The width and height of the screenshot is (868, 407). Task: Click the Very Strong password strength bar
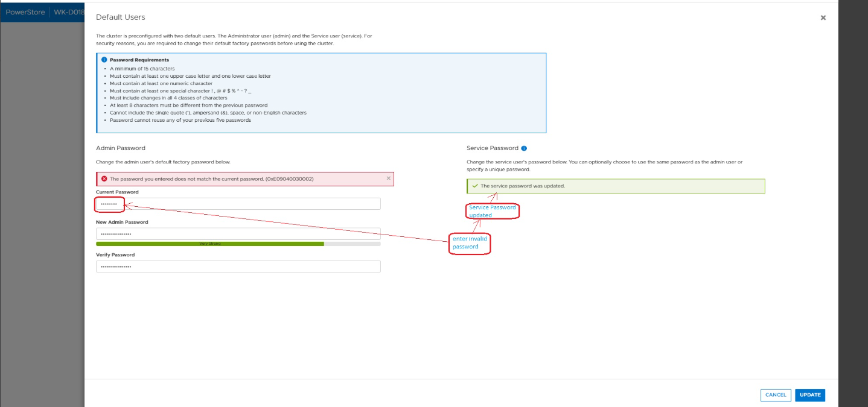(209, 244)
